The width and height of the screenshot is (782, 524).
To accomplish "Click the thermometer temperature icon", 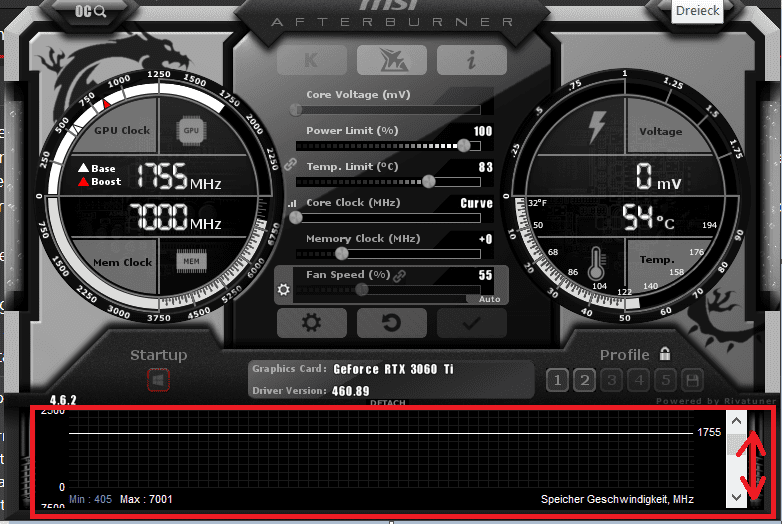I will [596, 264].
